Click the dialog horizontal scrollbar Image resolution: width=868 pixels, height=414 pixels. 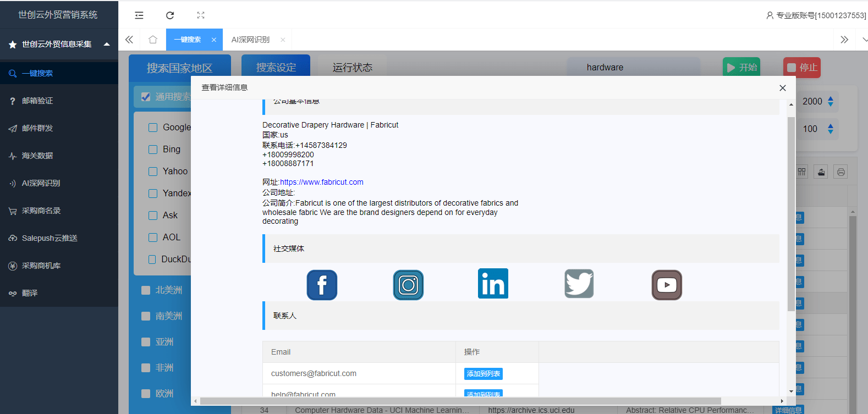(x=460, y=401)
